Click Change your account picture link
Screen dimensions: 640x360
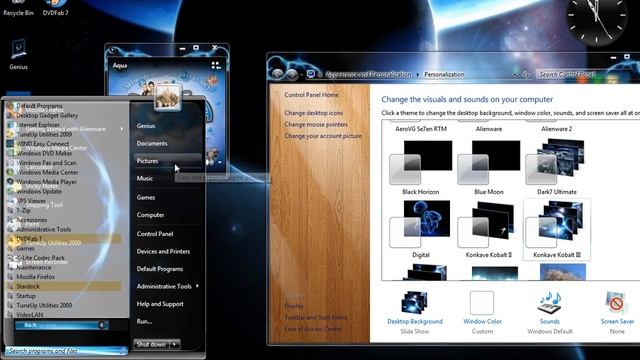coord(323,136)
